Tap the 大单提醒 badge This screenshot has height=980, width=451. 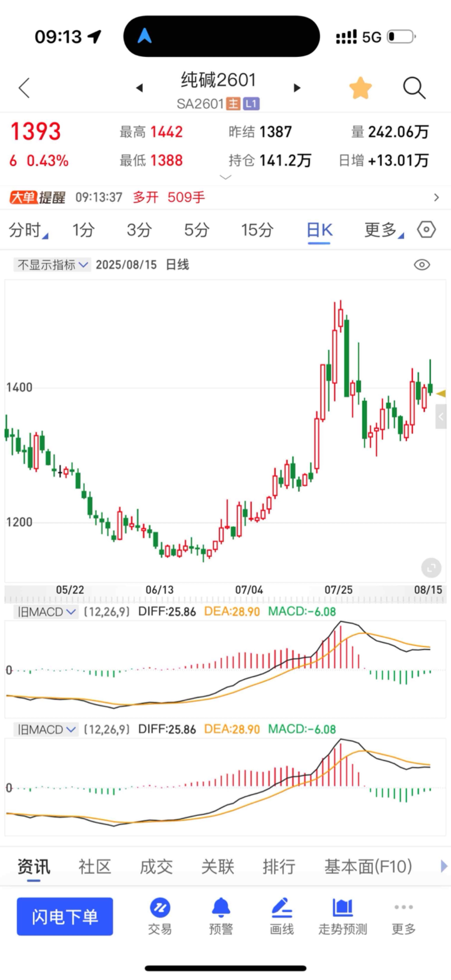click(37, 197)
